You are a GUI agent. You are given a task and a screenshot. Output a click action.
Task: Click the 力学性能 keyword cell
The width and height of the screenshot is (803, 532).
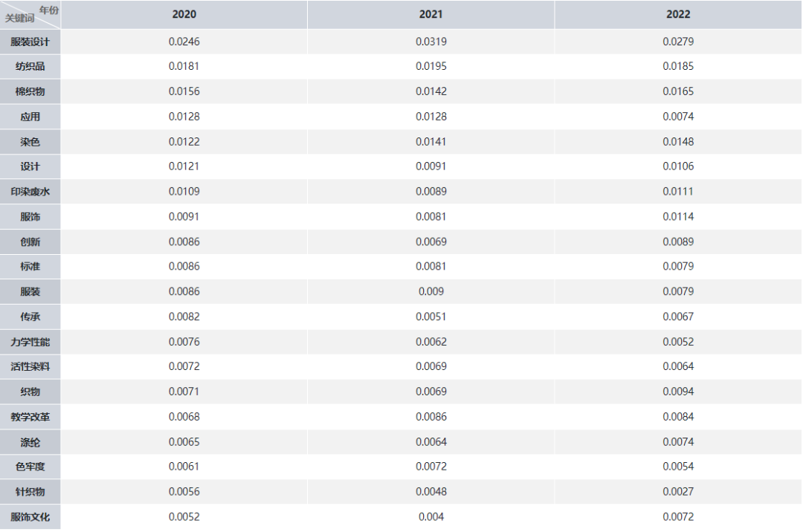tap(30, 343)
